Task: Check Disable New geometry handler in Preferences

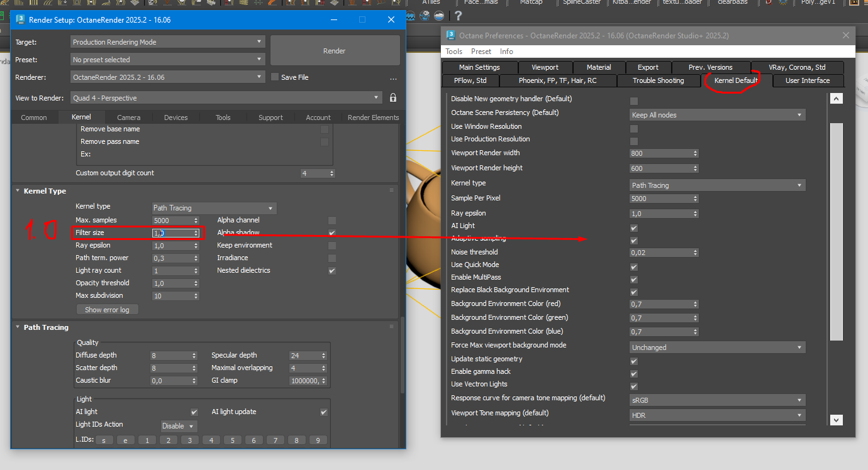Action: 634,101
